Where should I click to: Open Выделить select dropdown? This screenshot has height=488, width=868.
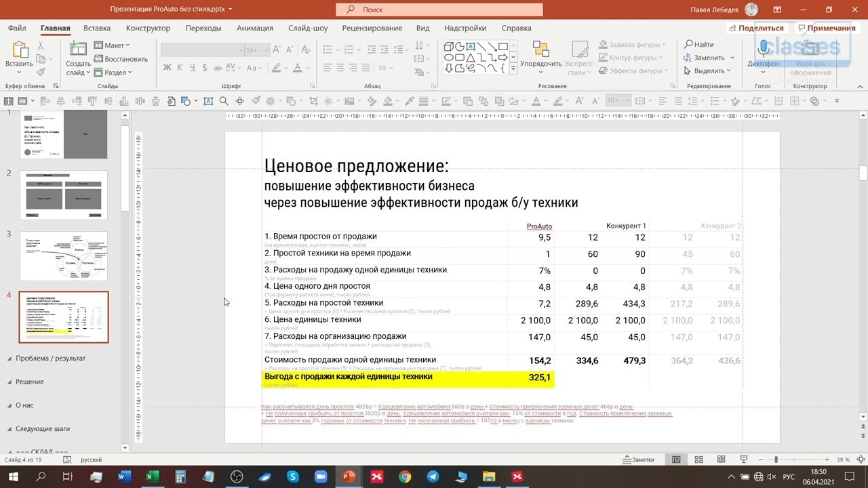[707, 71]
